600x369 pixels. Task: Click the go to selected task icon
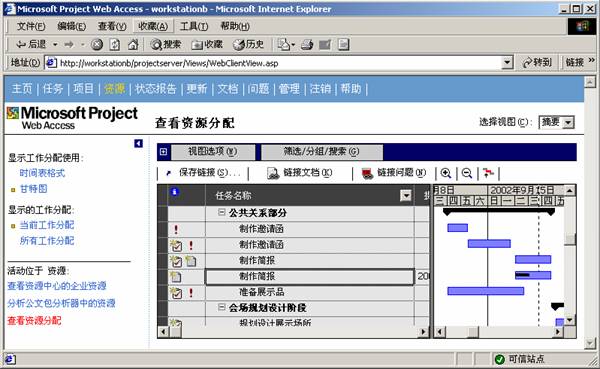pos(488,173)
